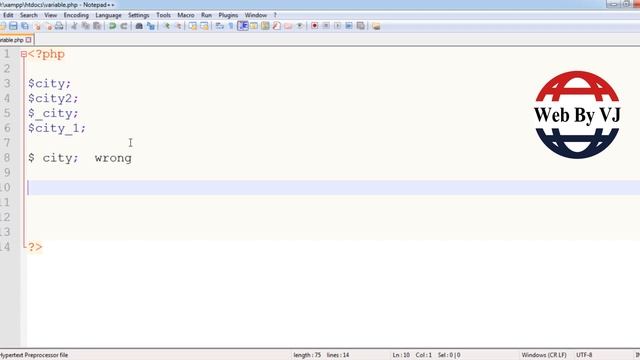
Task: Open the Settings menu
Action: [x=139, y=15]
